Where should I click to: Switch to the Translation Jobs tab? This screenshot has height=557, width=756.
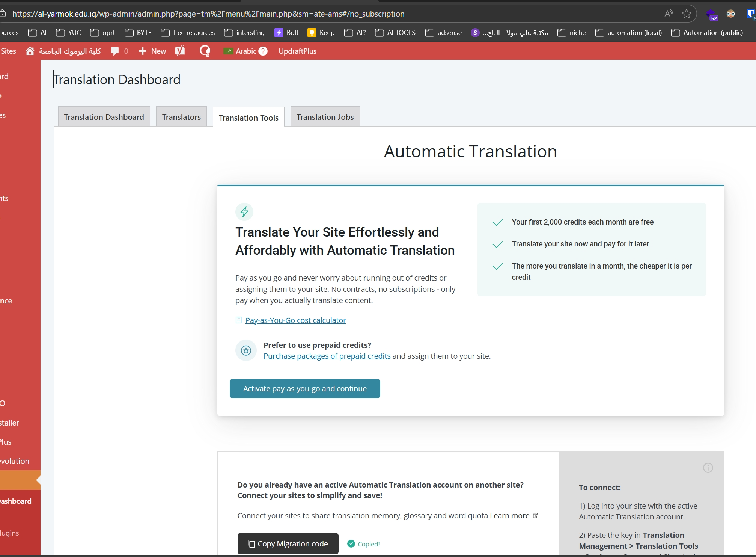325,117
